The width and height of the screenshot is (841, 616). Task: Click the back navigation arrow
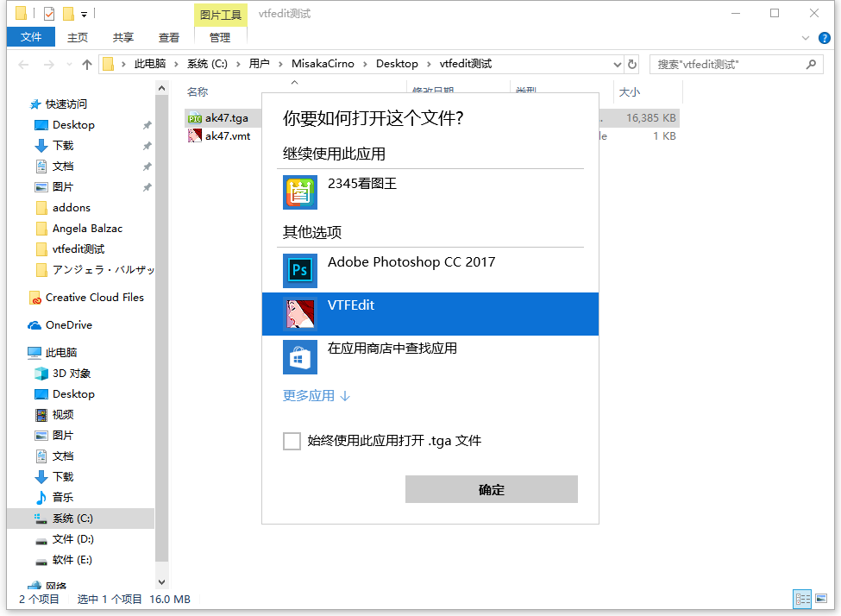tap(23, 65)
